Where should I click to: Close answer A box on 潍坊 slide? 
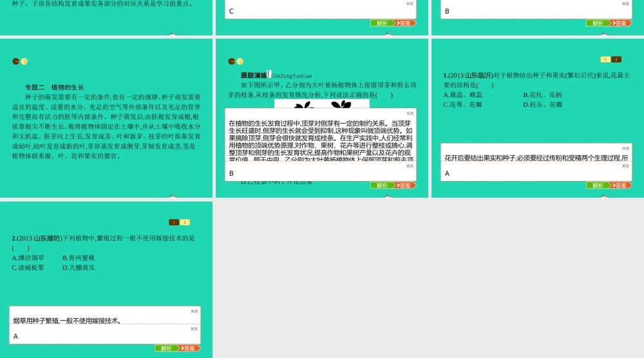(x=194, y=329)
